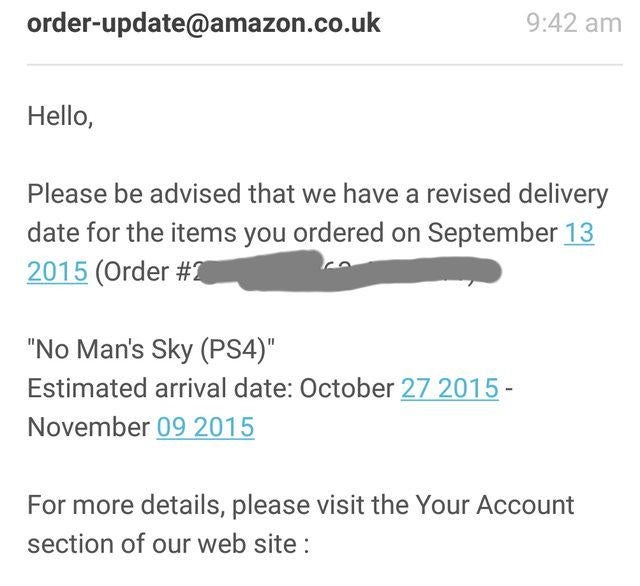
Task: Tap the word 'September'
Action: pos(492,233)
